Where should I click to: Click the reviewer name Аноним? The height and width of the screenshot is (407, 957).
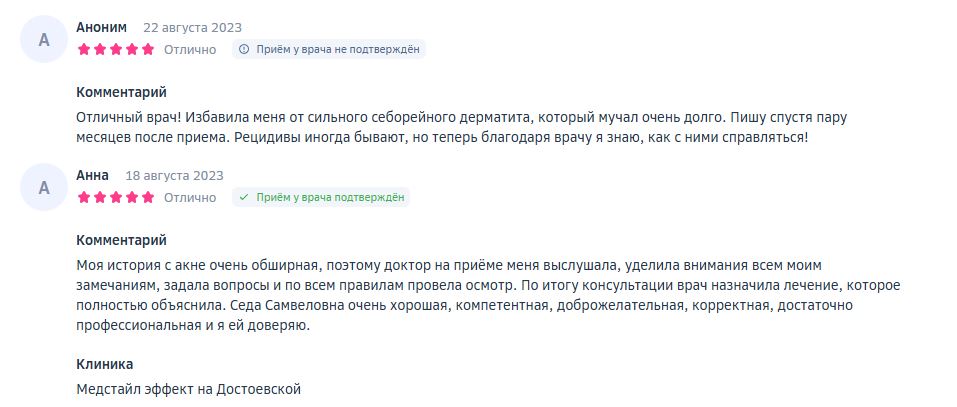(101, 27)
